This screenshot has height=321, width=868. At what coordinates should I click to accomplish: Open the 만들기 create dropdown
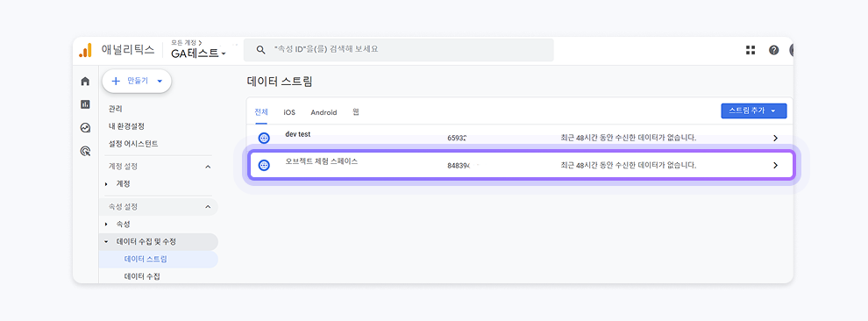pyautogui.click(x=137, y=81)
